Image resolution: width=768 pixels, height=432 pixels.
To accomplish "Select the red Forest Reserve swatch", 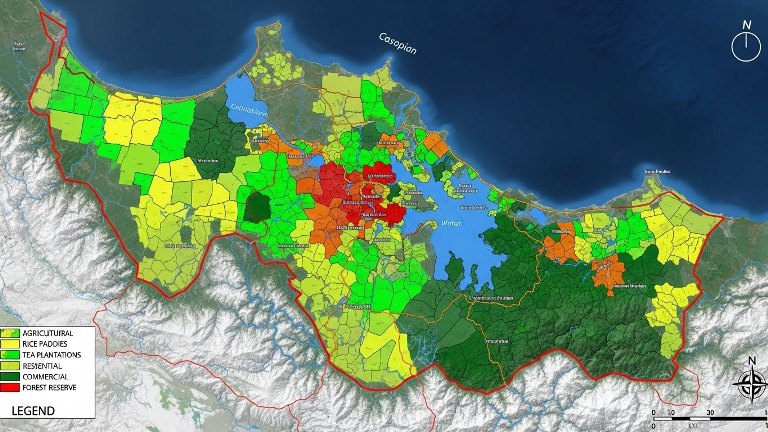I will pos(11,389).
